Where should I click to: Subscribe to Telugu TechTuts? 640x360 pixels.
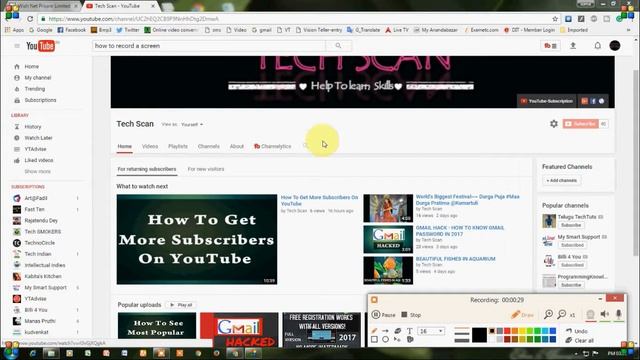571,225
